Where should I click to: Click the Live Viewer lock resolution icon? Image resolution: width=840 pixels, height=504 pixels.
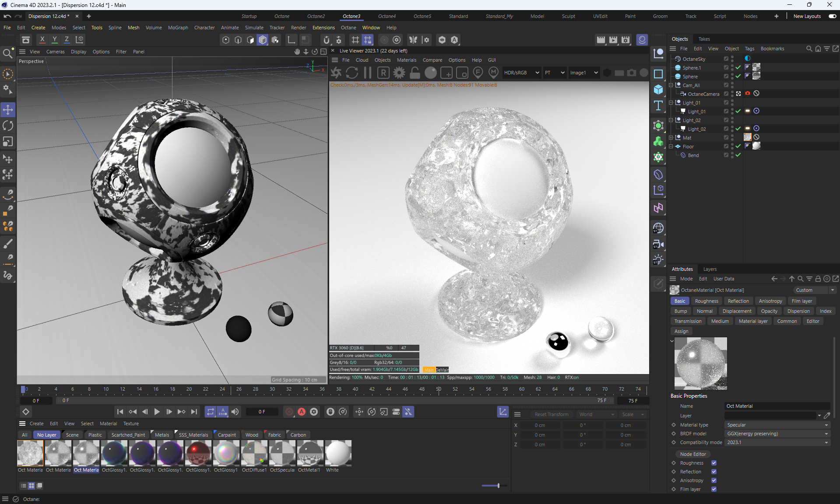tap(415, 73)
